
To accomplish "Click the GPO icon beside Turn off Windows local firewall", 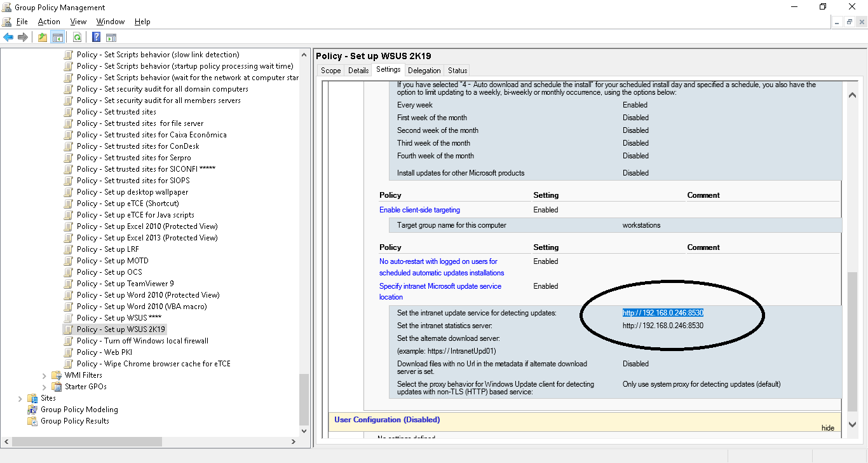I will click(69, 341).
